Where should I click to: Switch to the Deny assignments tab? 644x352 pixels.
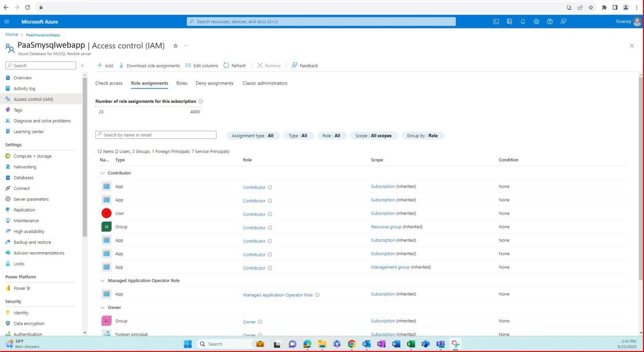(x=214, y=83)
